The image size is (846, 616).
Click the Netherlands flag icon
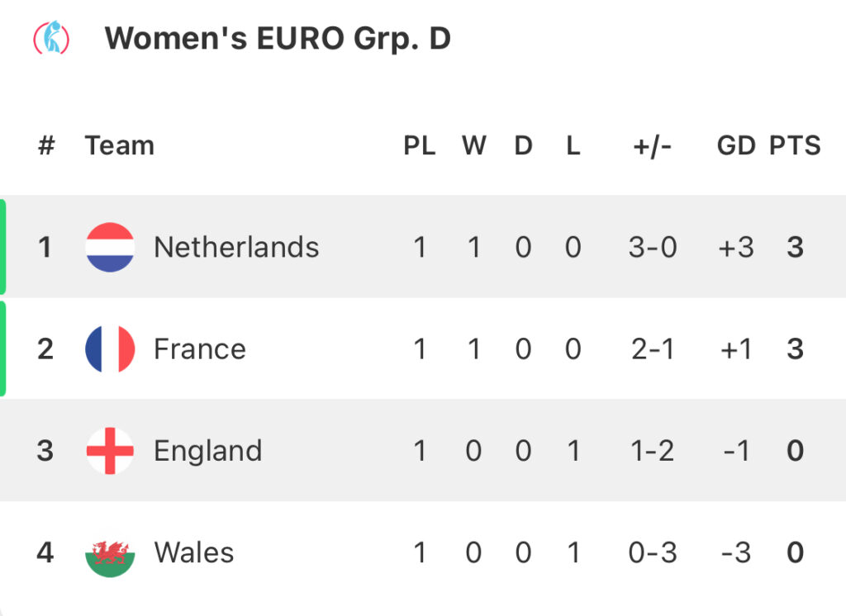110,247
